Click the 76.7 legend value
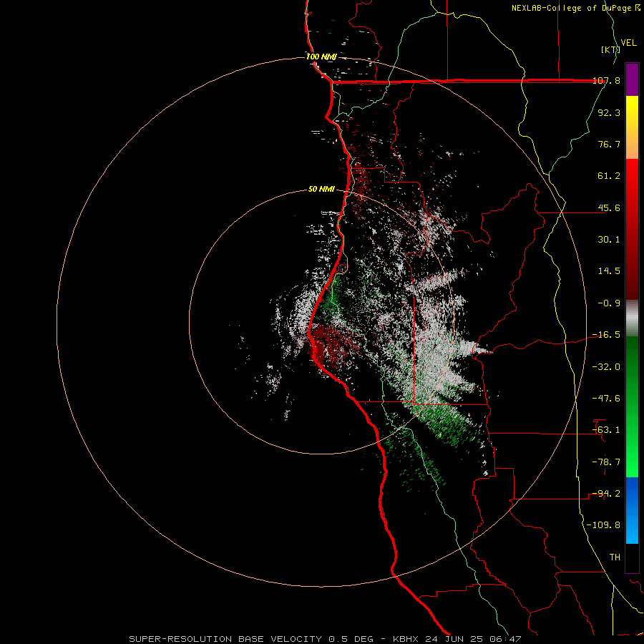This screenshot has width=644, height=644. coord(609,144)
